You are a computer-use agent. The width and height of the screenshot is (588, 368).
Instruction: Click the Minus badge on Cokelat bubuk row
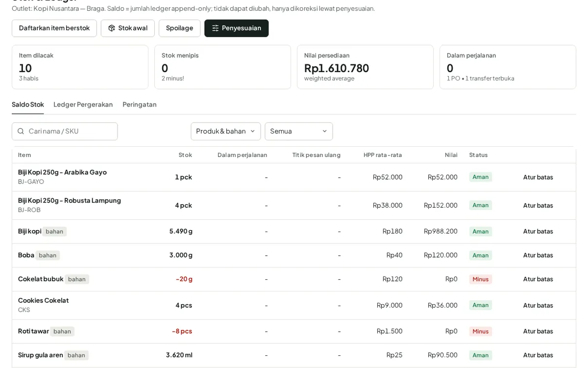[x=481, y=279]
